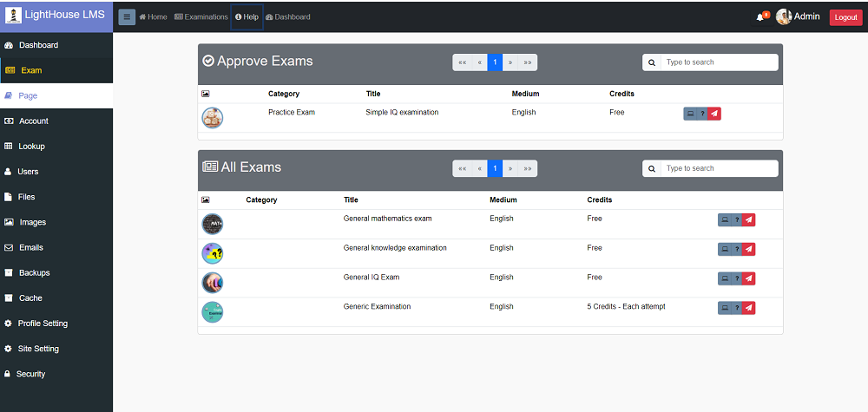
Task: Click the paper plane icon for Simple IQ examination
Action: coord(714,114)
